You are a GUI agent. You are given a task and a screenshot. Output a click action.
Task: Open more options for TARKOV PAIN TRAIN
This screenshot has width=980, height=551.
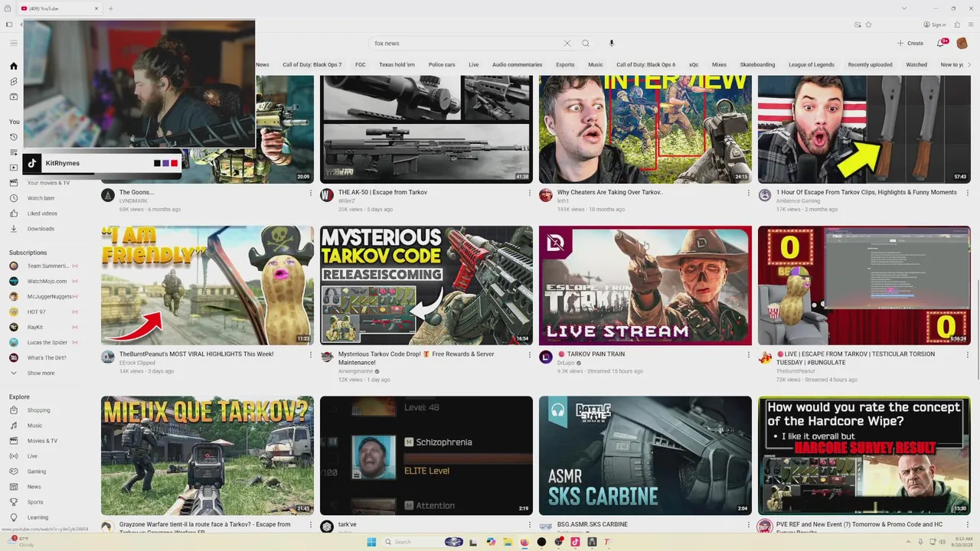(748, 354)
